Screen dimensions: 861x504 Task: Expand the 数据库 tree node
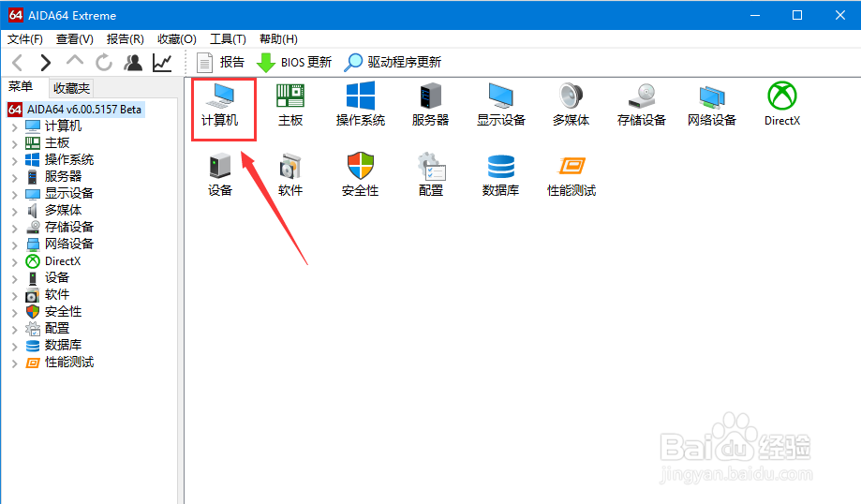point(14,346)
